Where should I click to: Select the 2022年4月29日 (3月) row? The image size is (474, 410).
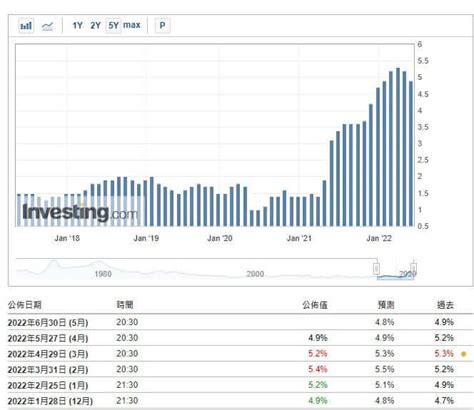(240, 354)
